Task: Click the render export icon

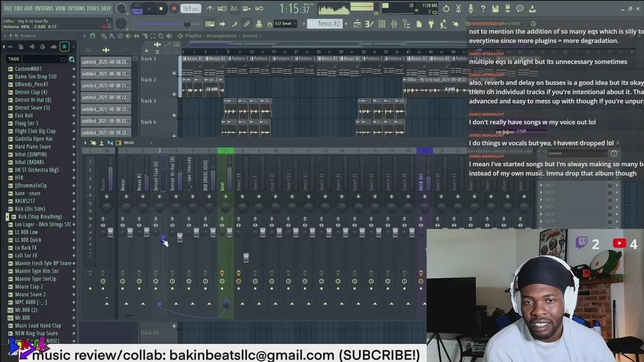Action: click(508, 9)
